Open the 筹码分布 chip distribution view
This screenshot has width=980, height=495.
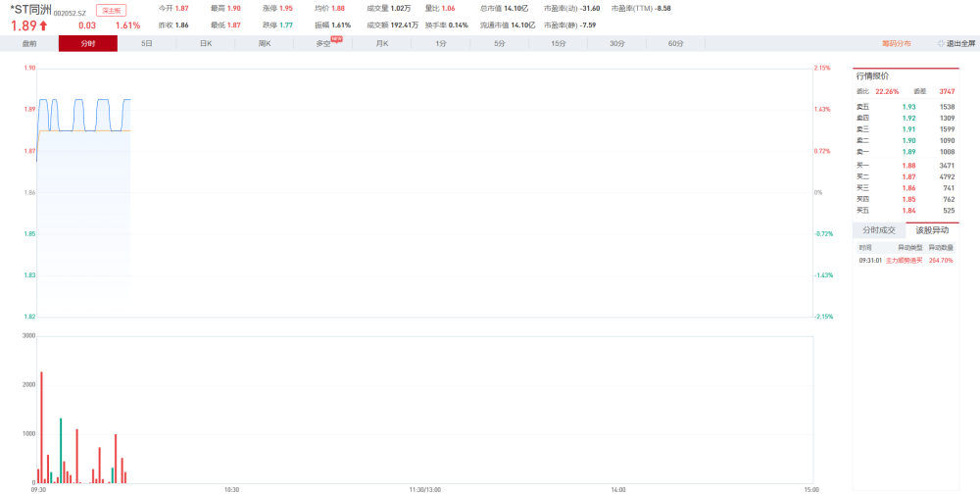coord(896,44)
